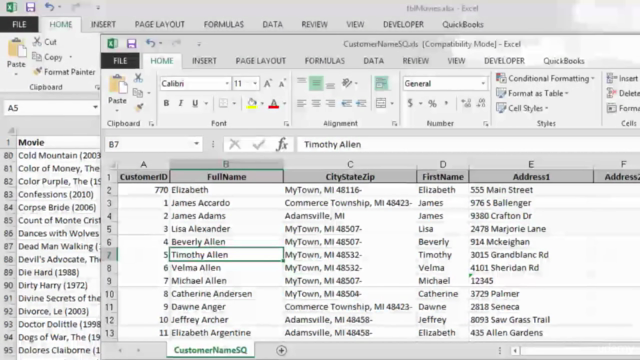Screen dimensions: 640x360
Task: Click Format Painter brush in front window
Action: pyautogui.click(x=139, y=107)
